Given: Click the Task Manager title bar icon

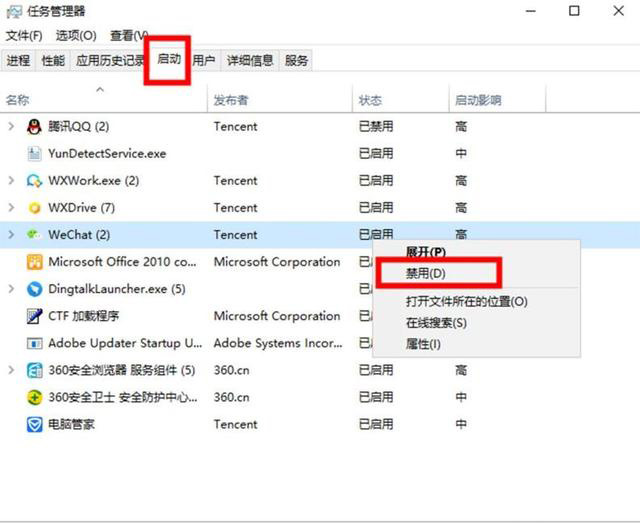Looking at the screenshot, I should [14, 11].
